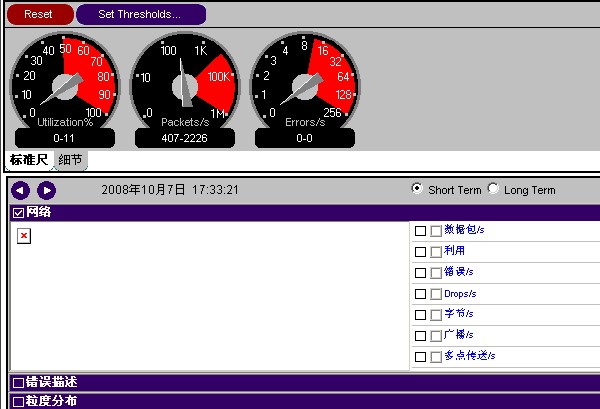Switch to the 细节 tab
This screenshot has height=409, width=600.
[70, 160]
